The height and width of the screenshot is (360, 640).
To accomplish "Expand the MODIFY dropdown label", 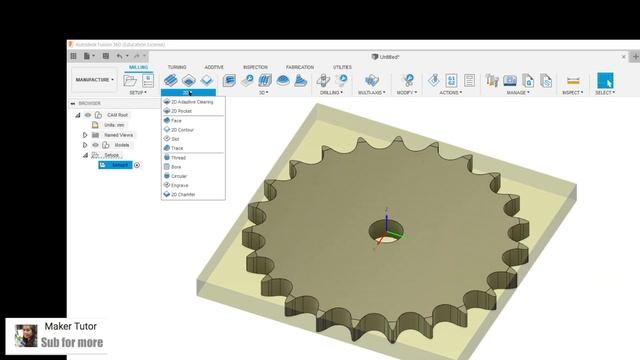I will pyautogui.click(x=407, y=93).
